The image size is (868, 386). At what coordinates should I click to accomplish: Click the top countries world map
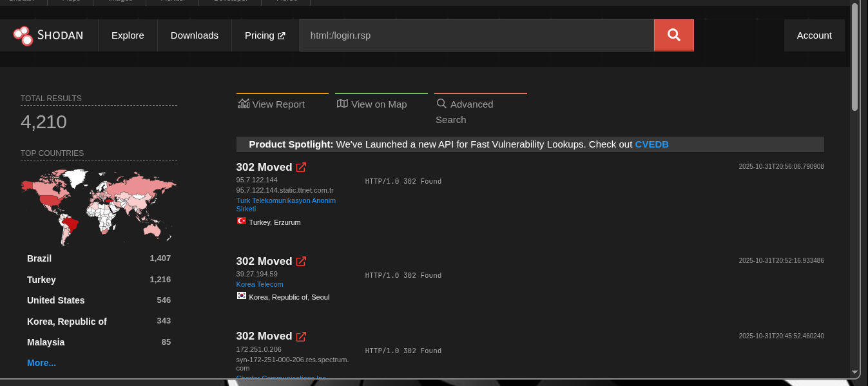pyautogui.click(x=99, y=207)
